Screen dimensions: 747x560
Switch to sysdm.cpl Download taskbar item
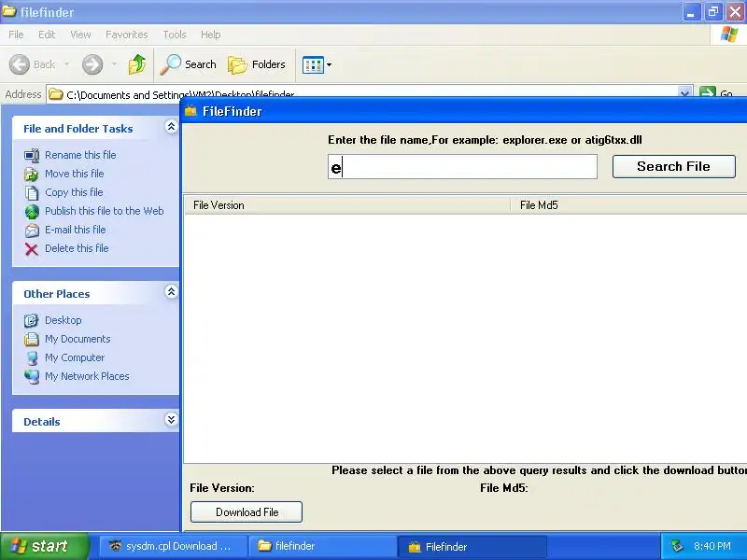pyautogui.click(x=174, y=546)
